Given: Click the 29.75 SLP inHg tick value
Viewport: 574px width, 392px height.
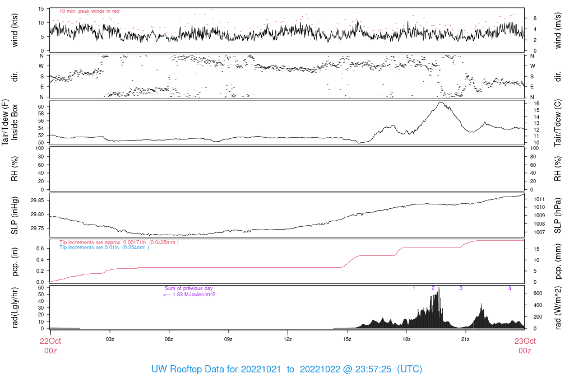Looking at the screenshot, I should click(x=38, y=228).
